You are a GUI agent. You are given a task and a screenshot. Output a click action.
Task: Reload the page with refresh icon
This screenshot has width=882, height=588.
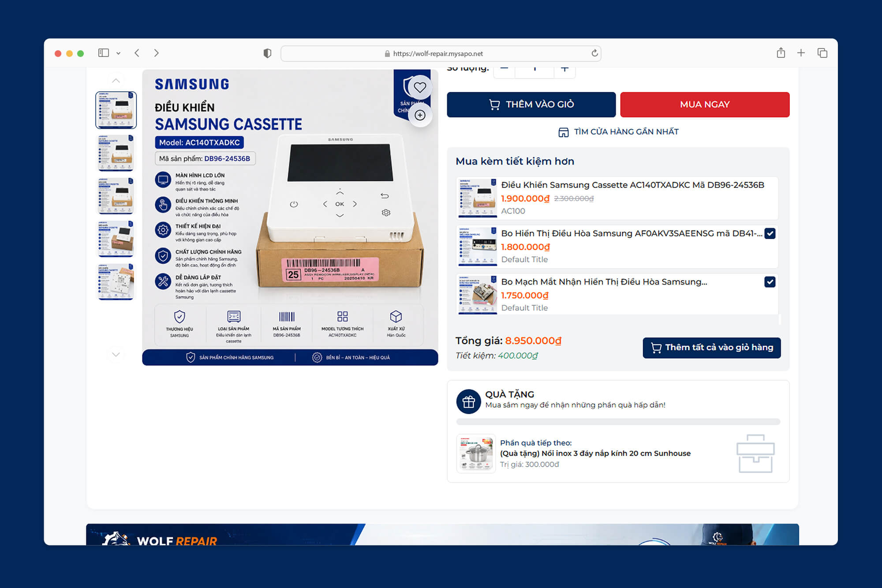coord(594,53)
